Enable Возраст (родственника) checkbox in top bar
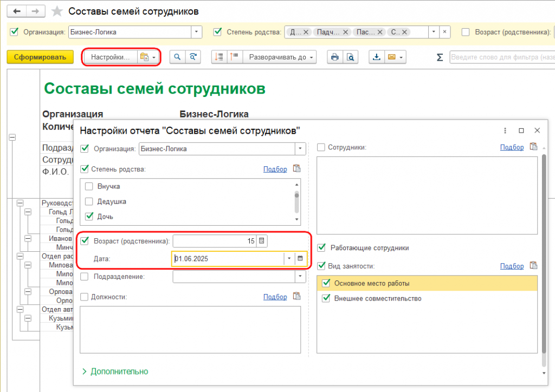This screenshot has width=555, height=392. [x=466, y=32]
